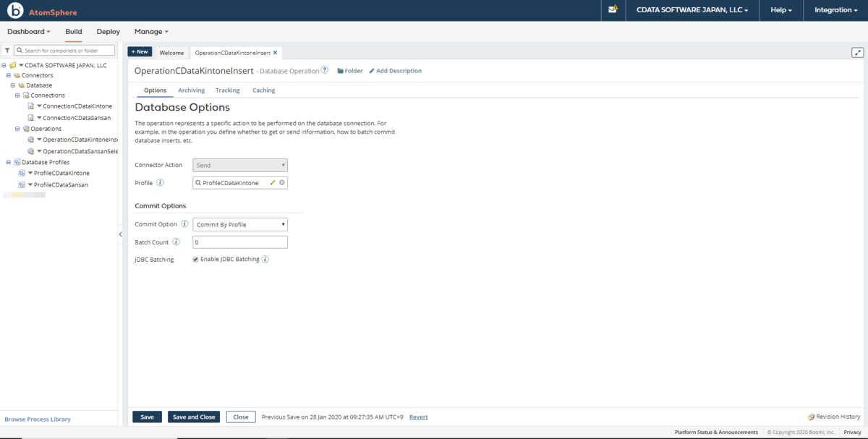The height and width of the screenshot is (439, 868).
Task: Click the Connections node icon
Action: (26, 95)
